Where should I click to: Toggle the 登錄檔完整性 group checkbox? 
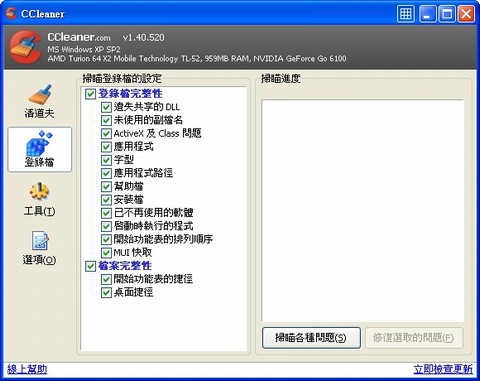[90, 94]
